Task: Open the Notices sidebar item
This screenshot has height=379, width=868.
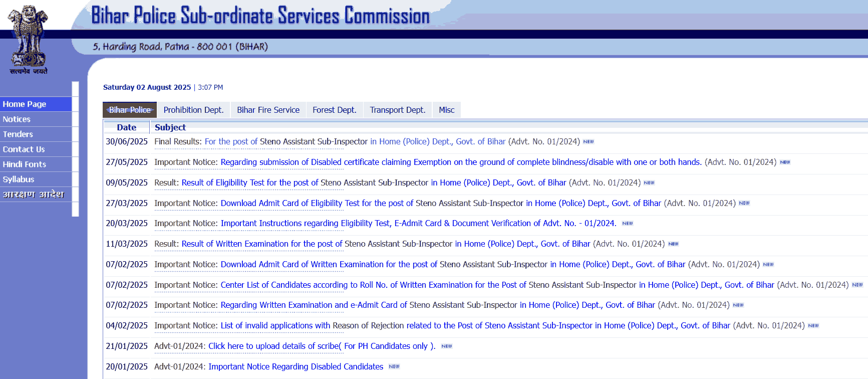Action: click(17, 119)
